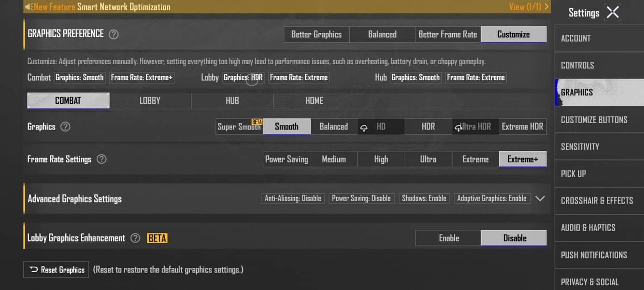The width and height of the screenshot is (644, 290).
Task: Select the Smooth graphics quality option
Action: click(286, 127)
